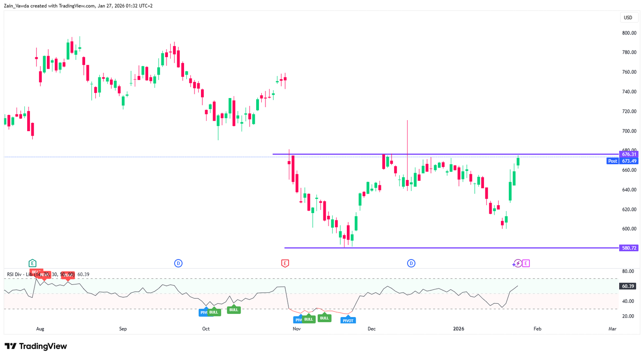Viewport: 644px width, 358px height.
Task: Click the 760.00 price scale label
Action: (x=629, y=72)
